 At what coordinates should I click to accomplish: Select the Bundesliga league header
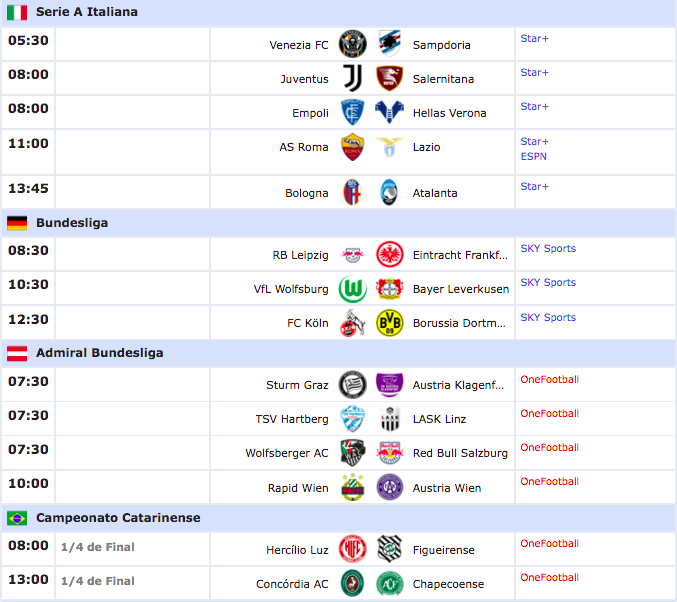tap(72, 223)
